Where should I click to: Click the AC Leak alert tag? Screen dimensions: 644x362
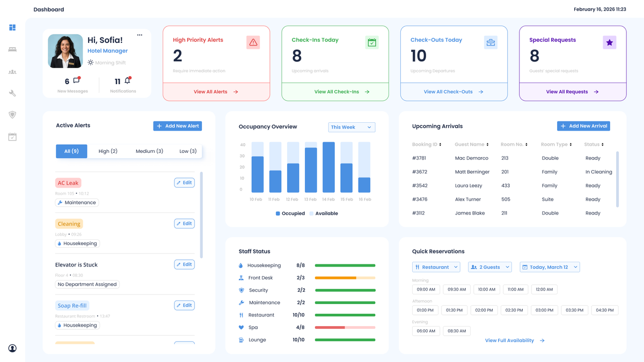[x=68, y=183]
